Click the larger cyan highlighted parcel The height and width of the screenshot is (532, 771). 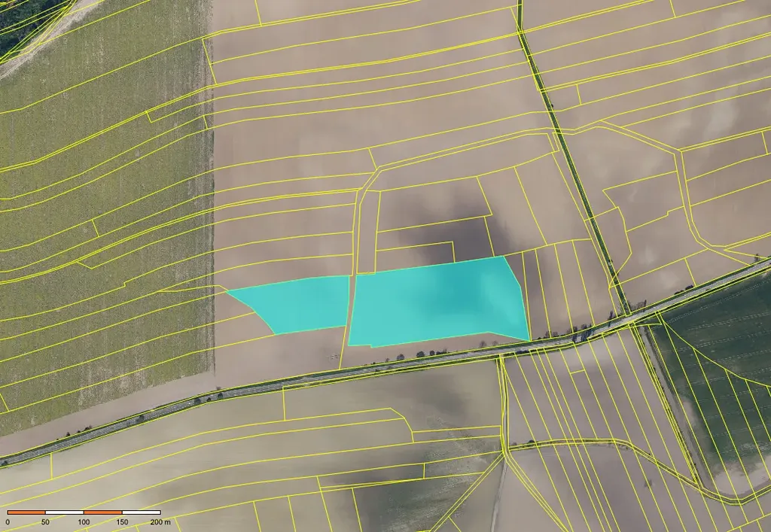(x=437, y=302)
